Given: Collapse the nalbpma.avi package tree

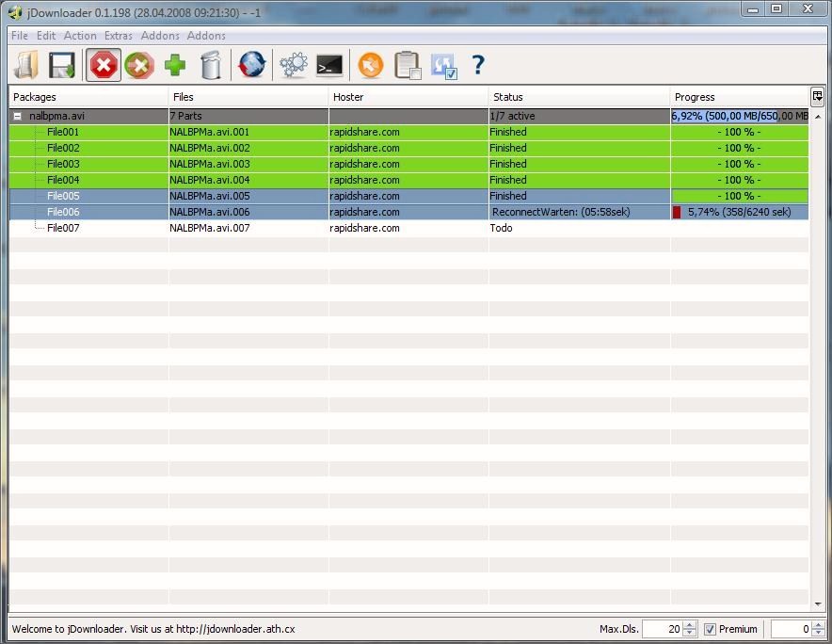Looking at the screenshot, I should 17,117.
